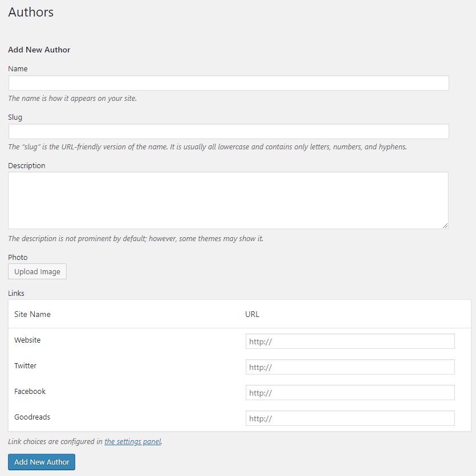476x476 pixels.
Task: Open the settings panel link
Action: (133, 441)
